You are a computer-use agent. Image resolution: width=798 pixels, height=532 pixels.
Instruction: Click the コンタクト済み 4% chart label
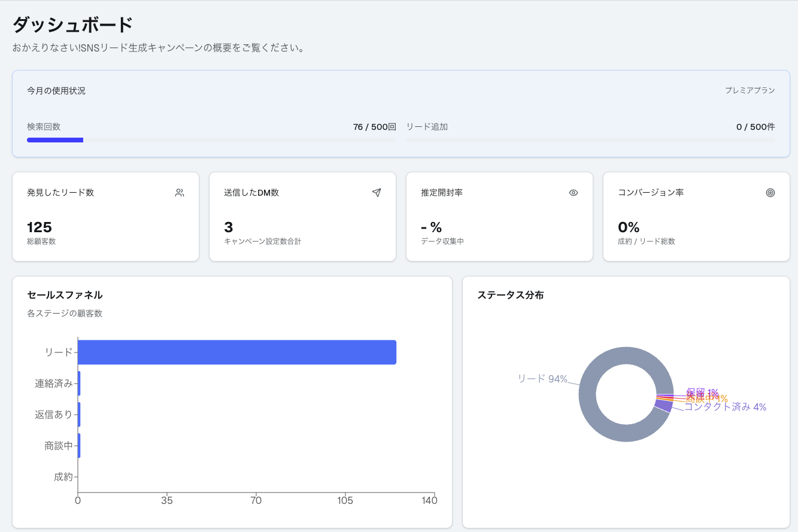pos(725,407)
